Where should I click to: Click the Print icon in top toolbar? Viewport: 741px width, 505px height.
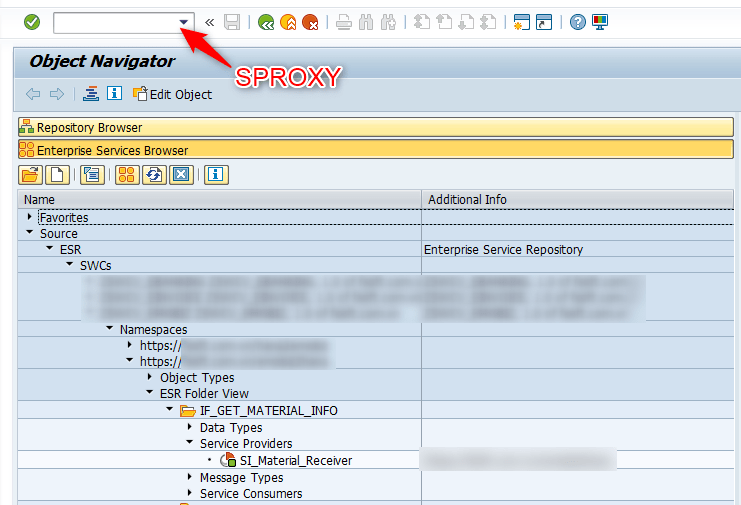343,21
